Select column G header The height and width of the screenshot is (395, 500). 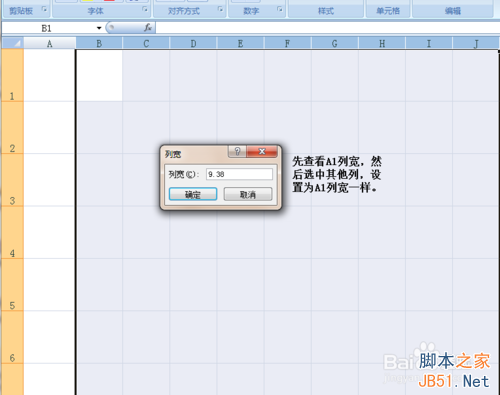coord(334,43)
